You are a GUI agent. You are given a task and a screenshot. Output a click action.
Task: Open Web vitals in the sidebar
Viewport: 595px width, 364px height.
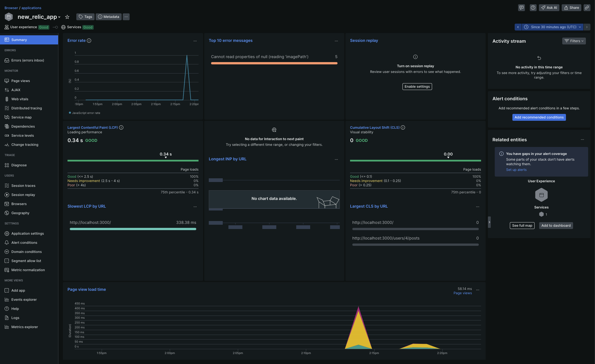tap(20, 99)
